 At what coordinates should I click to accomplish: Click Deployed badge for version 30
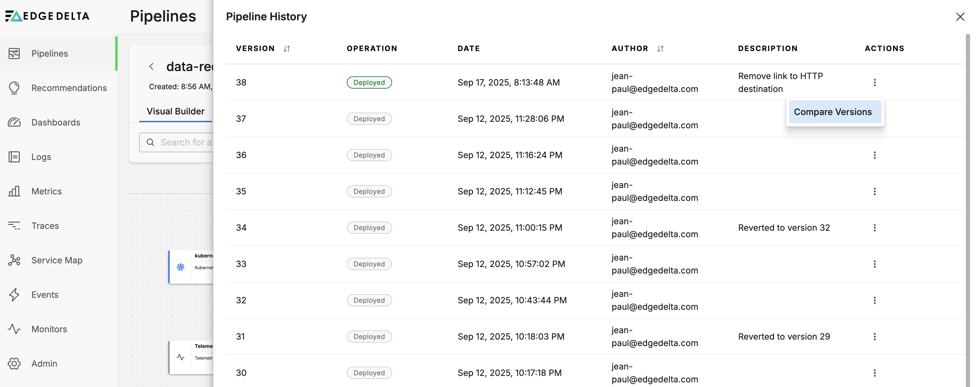tap(369, 373)
